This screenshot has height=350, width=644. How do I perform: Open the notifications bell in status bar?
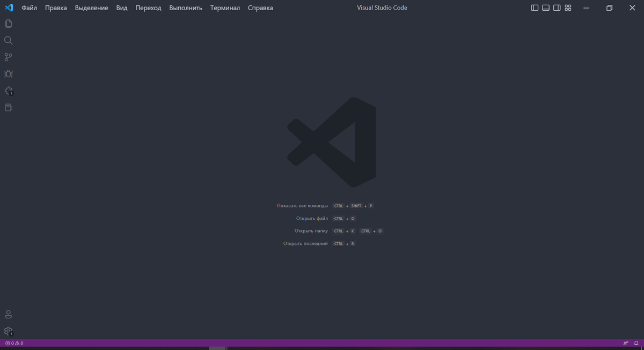tap(636, 343)
